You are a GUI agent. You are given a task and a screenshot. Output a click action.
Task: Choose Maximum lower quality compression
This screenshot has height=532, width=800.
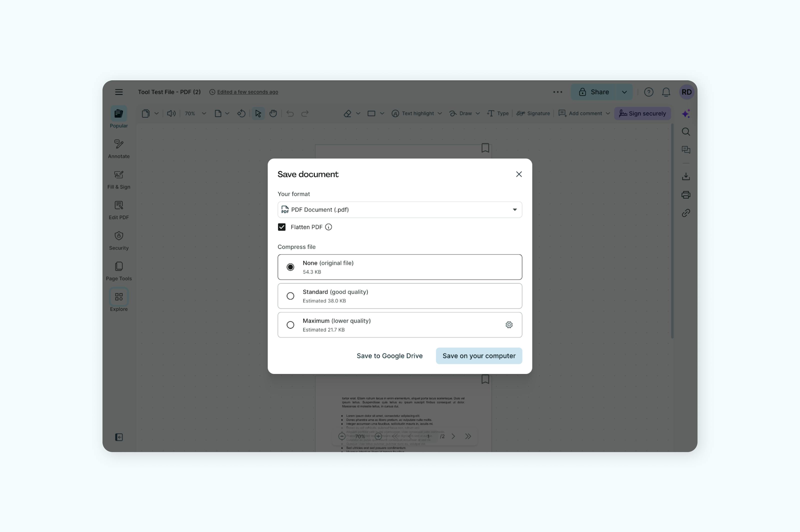click(x=290, y=325)
